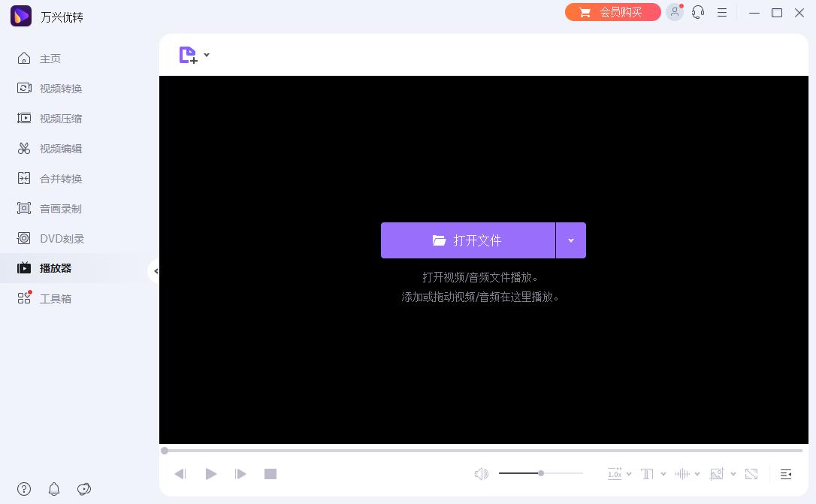Take a snapshot with the camera icon
Viewport: 816px width, 504px height.
click(718, 473)
